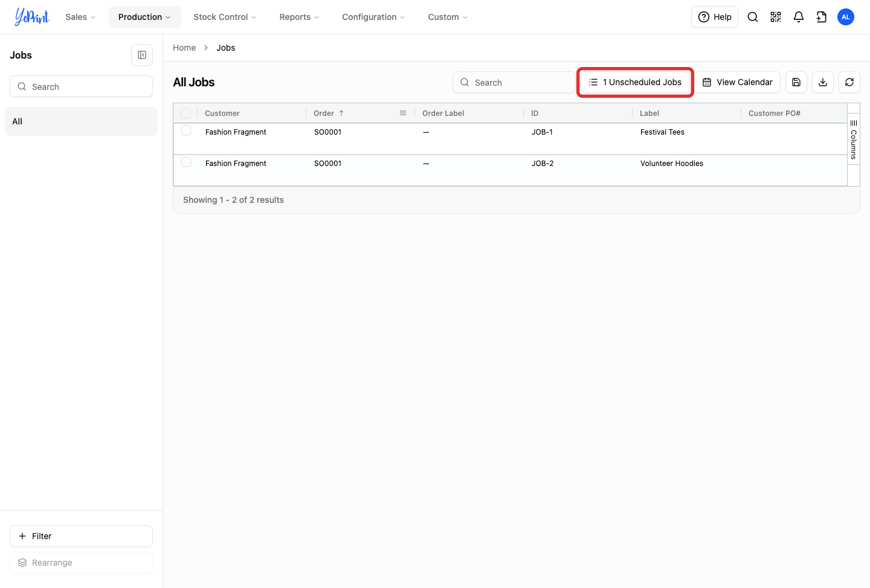The width and height of the screenshot is (870, 588).
Task: View notifications bell icon
Action: click(x=799, y=17)
